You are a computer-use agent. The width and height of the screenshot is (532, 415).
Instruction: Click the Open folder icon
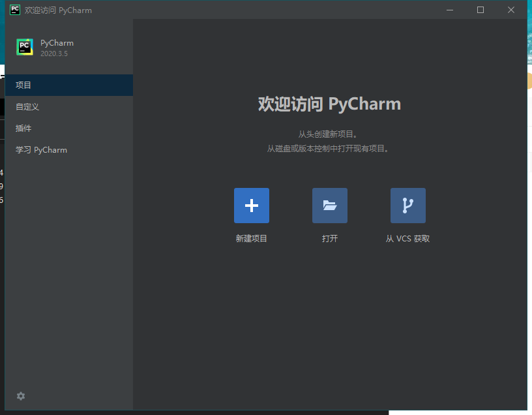click(330, 206)
